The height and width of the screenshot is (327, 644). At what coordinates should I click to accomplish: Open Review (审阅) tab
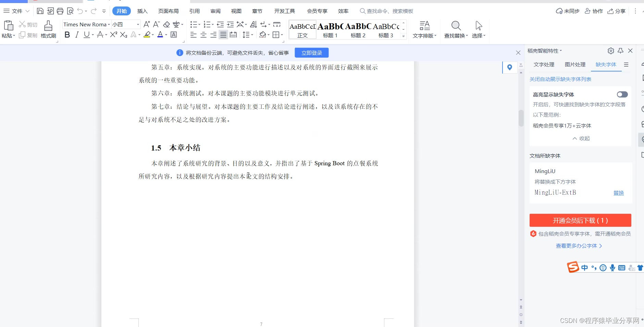[215, 11]
